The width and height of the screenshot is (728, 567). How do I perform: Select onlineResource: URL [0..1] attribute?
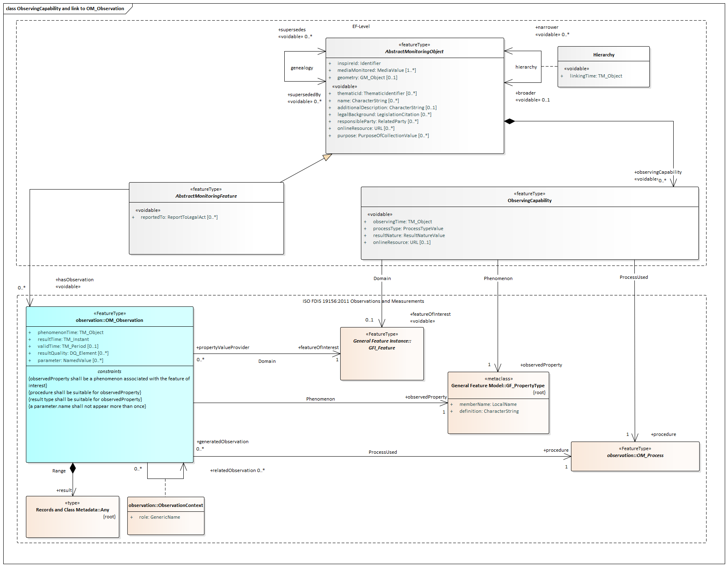point(402,242)
